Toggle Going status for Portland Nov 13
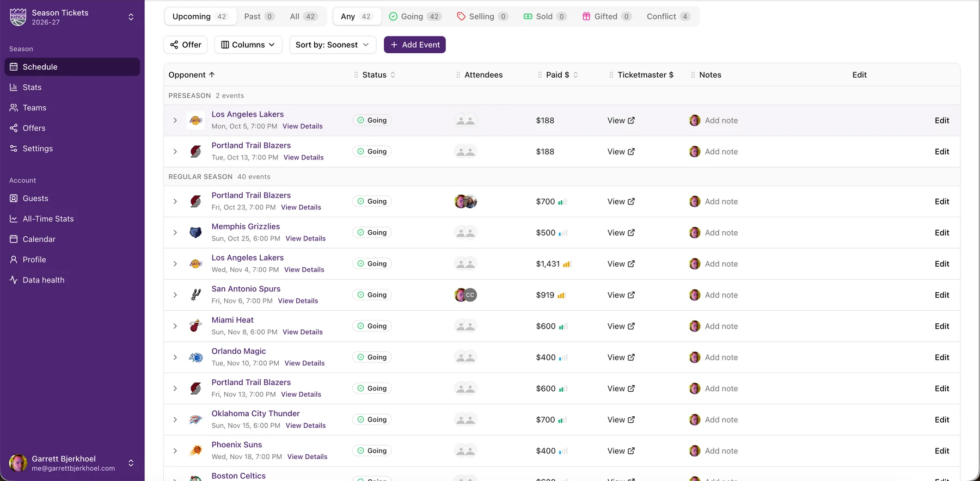The width and height of the screenshot is (980, 481). [372, 388]
